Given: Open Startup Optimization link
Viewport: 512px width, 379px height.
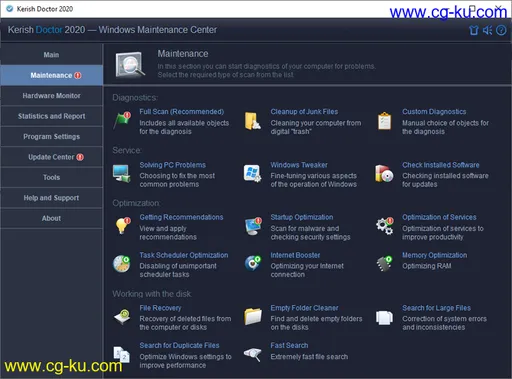Looking at the screenshot, I should pos(302,217).
